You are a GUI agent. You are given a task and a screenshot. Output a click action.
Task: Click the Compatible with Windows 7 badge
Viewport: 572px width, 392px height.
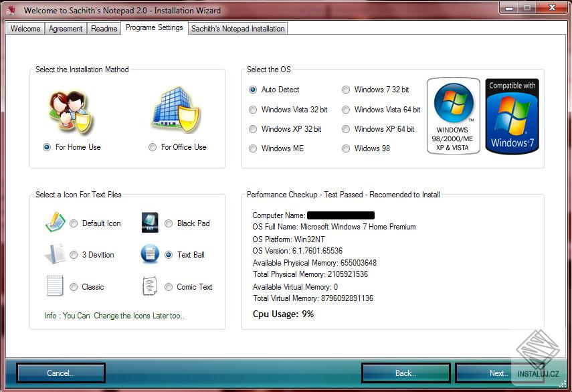[512, 116]
